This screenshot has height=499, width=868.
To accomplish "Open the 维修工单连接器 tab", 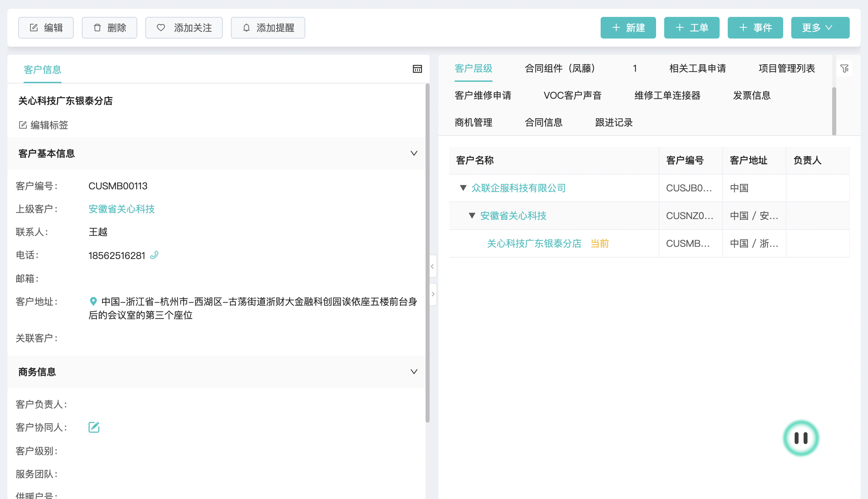I will click(667, 96).
